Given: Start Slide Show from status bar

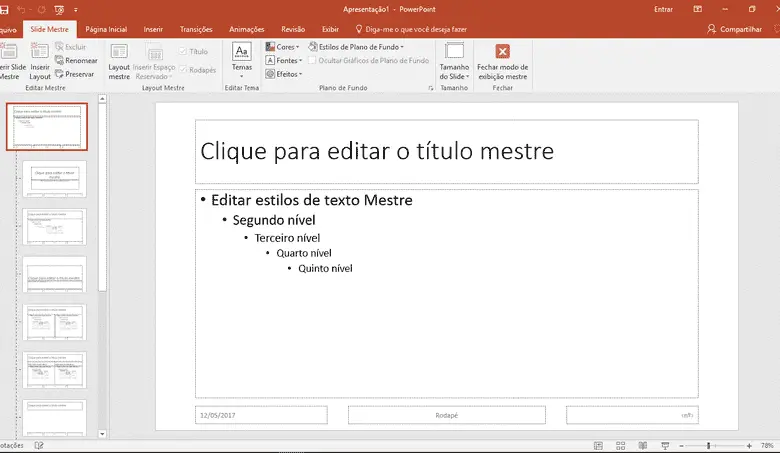Looking at the screenshot, I should [x=665, y=446].
